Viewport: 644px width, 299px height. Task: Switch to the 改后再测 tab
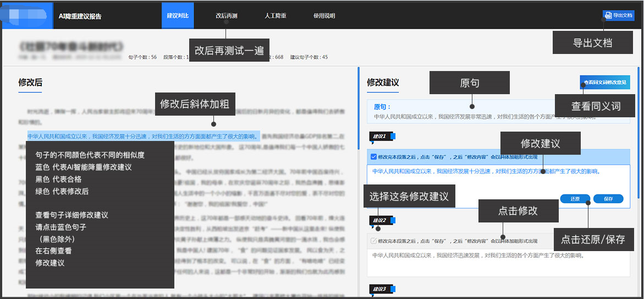coord(226,16)
